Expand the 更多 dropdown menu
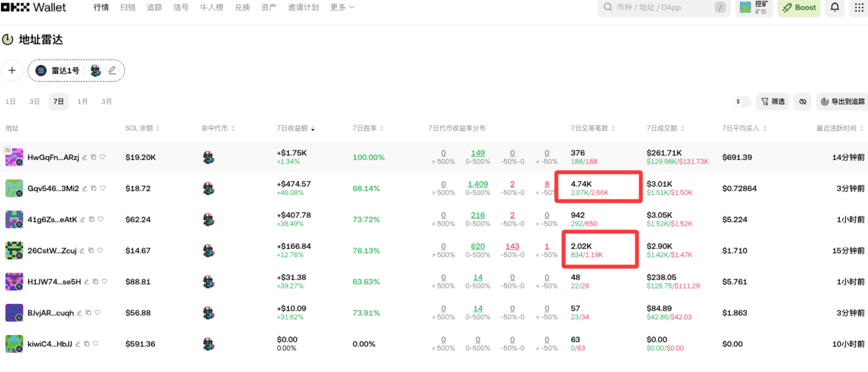Viewport: 868px width, 372px height. 342,8
